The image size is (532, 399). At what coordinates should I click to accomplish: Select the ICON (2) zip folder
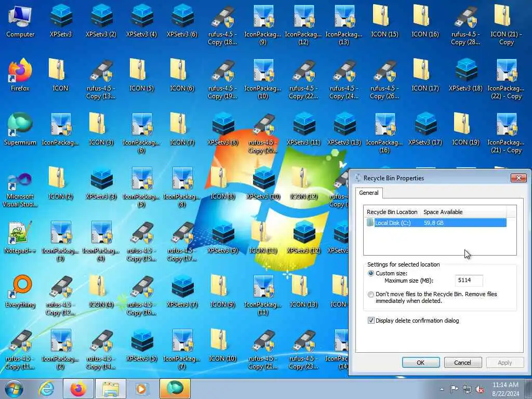[x=61, y=183]
